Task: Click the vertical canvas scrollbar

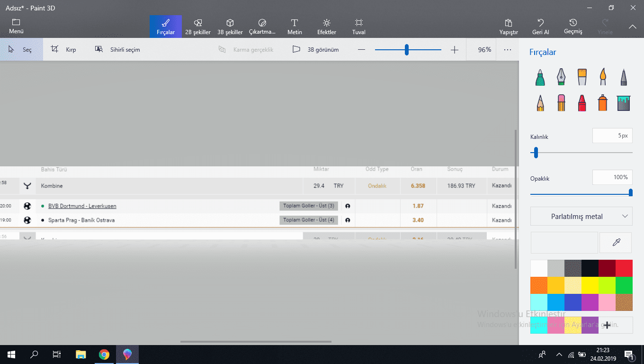Action: click(x=516, y=199)
